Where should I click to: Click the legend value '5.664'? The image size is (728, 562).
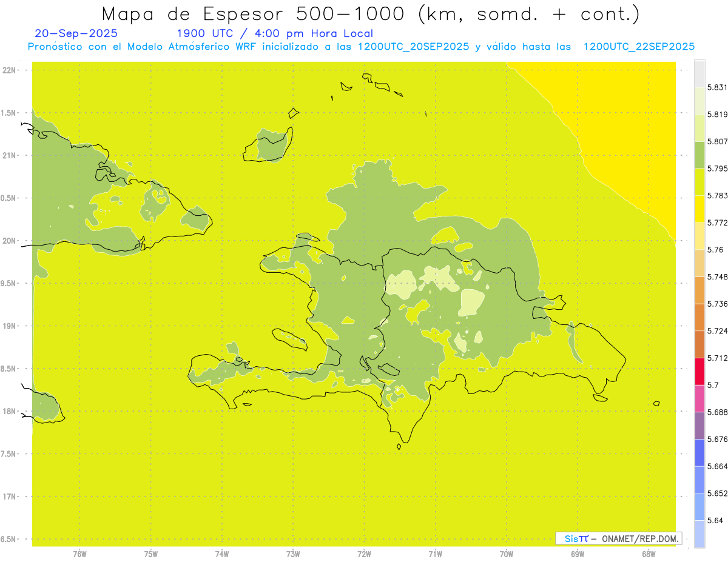(x=718, y=466)
